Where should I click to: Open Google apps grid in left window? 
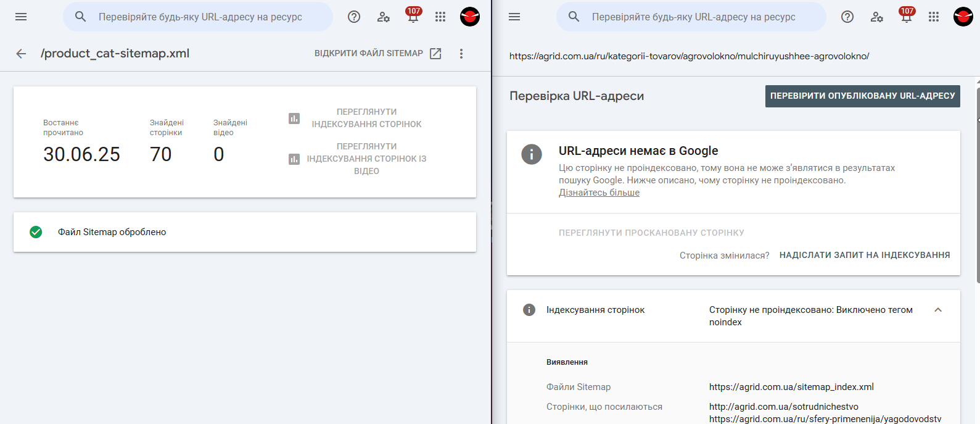click(440, 17)
